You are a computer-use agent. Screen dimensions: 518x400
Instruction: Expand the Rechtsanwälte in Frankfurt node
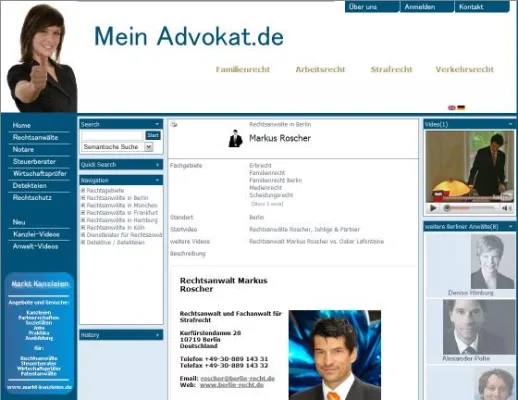[x=83, y=213]
